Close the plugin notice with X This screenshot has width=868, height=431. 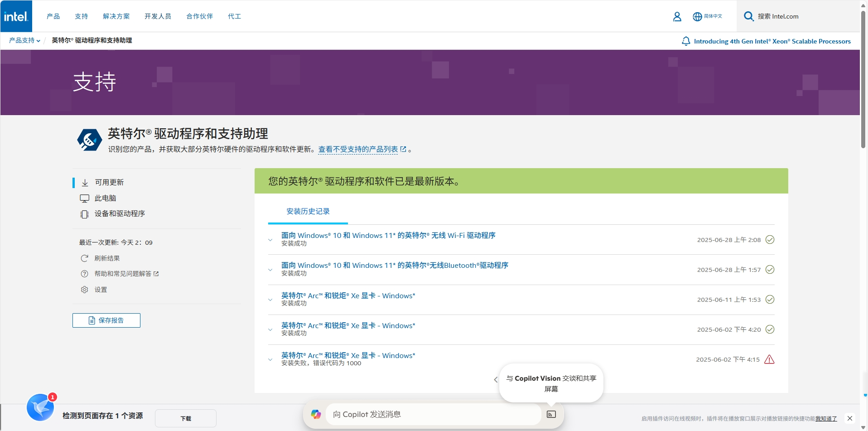tap(850, 418)
